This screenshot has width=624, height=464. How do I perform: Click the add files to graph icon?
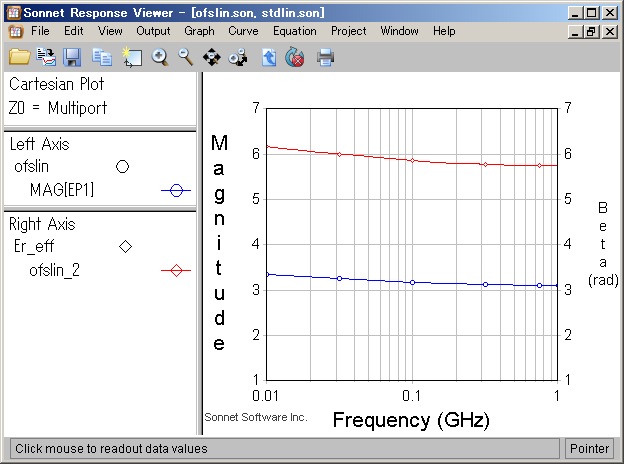tap(46, 57)
